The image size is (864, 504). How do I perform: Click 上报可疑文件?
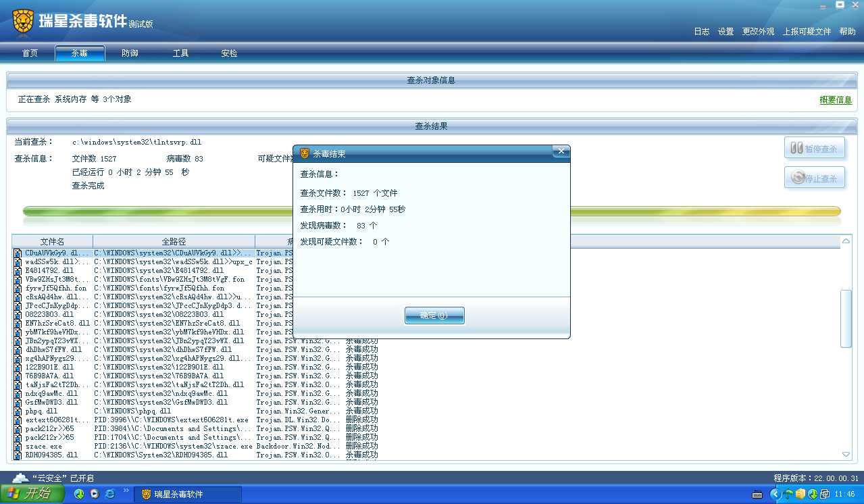coord(807,32)
